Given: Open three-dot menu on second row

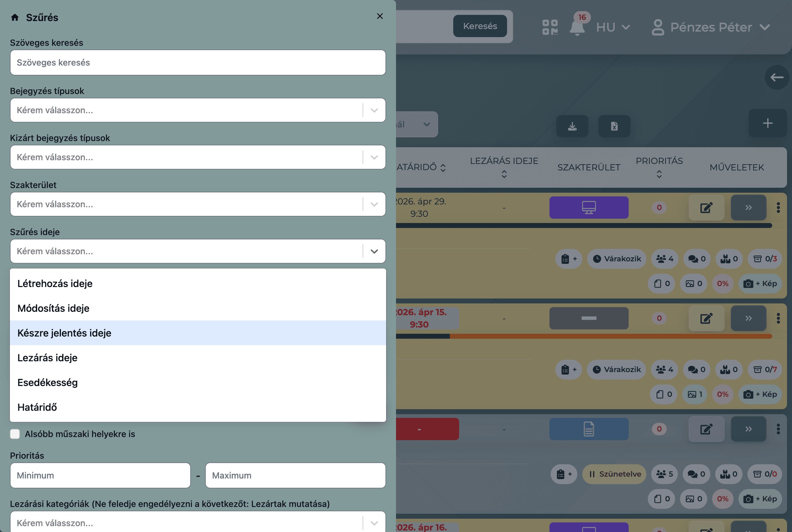Looking at the screenshot, I should [778, 318].
